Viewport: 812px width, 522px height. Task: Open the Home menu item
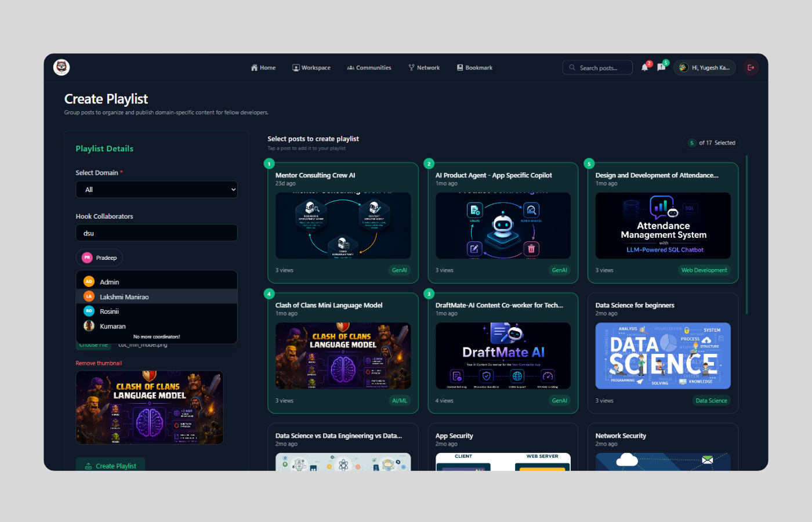pos(263,68)
